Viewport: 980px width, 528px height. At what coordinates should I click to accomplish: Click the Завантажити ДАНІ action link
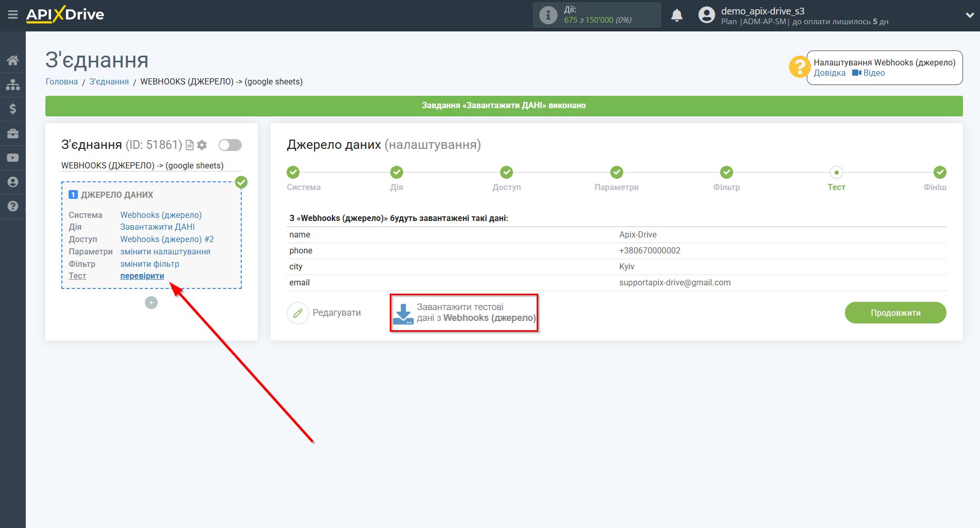(x=157, y=227)
